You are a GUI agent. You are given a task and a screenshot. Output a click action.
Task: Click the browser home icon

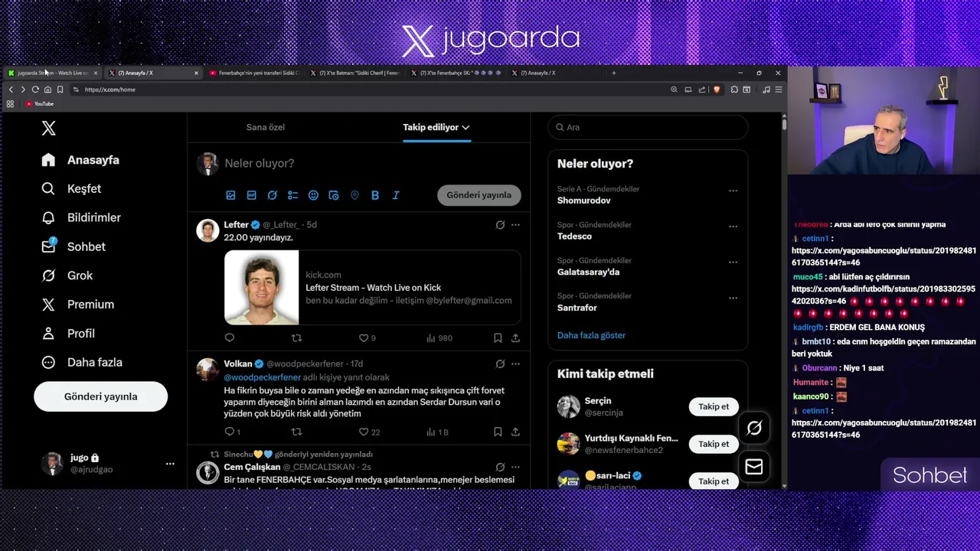[47, 90]
